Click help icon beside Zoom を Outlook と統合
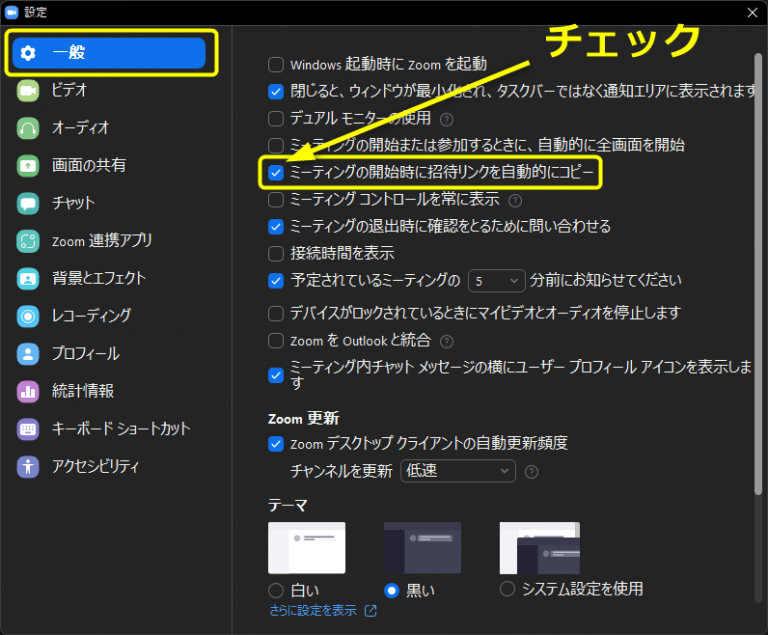This screenshot has height=635, width=768. coord(446,342)
